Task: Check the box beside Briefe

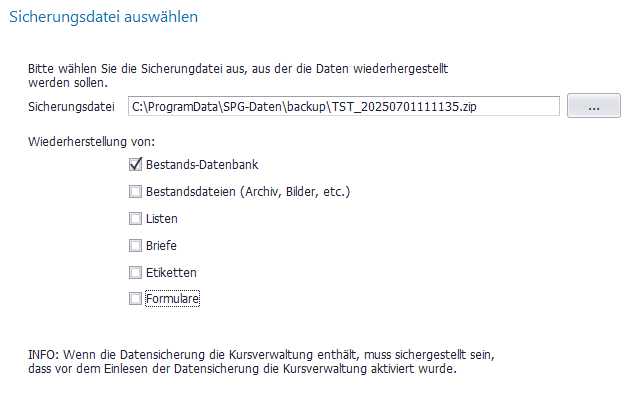Action: coord(135,245)
